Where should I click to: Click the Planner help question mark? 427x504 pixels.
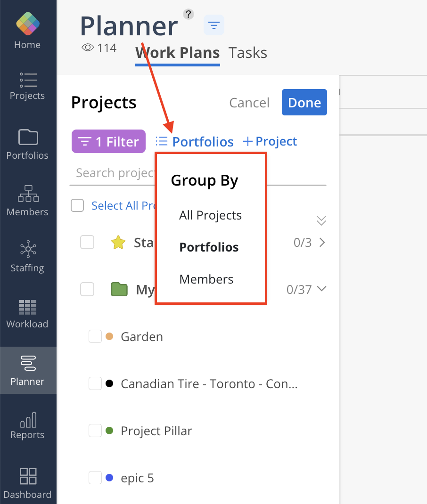point(188,14)
